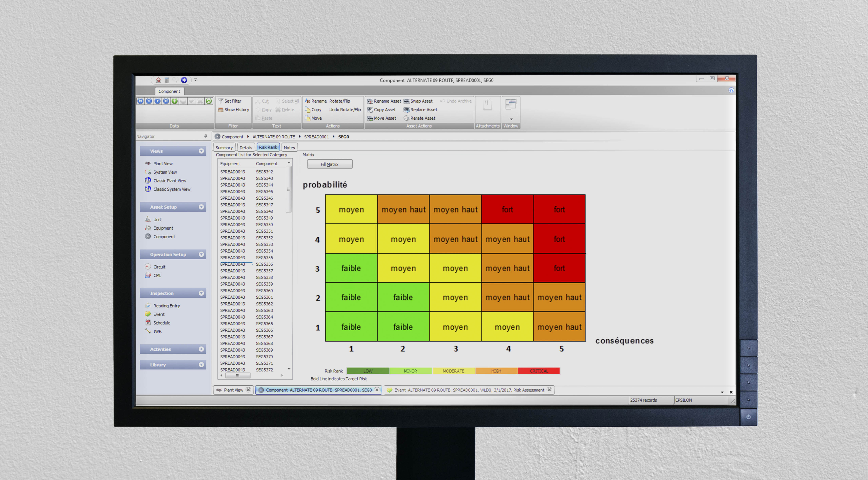Switch to the Notes tab
The width and height of the screenshot is (868, 480).
(x=289, y=147)
